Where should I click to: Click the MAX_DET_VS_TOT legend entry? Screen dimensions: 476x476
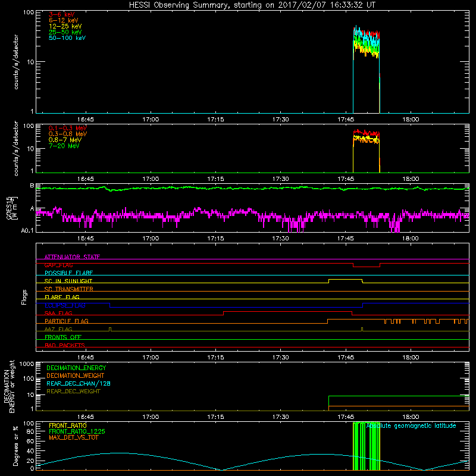(73, 437)
